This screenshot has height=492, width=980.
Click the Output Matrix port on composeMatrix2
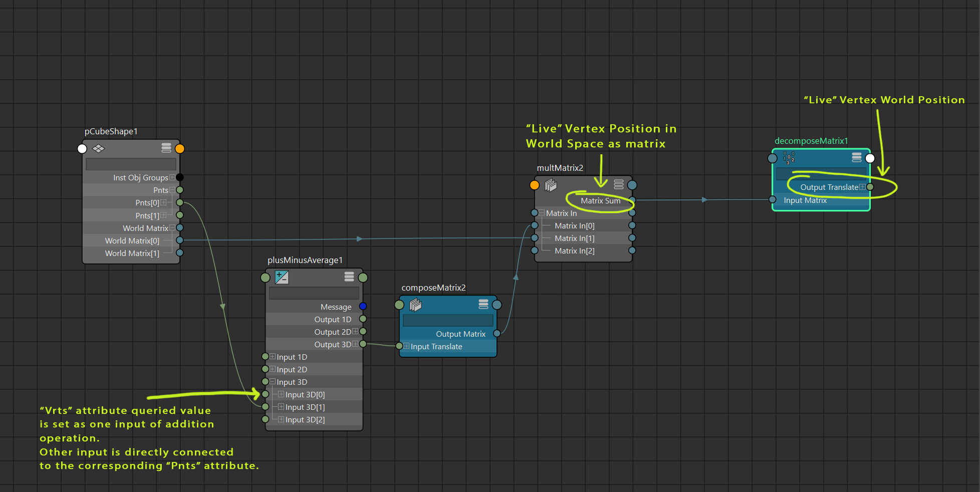497,334
